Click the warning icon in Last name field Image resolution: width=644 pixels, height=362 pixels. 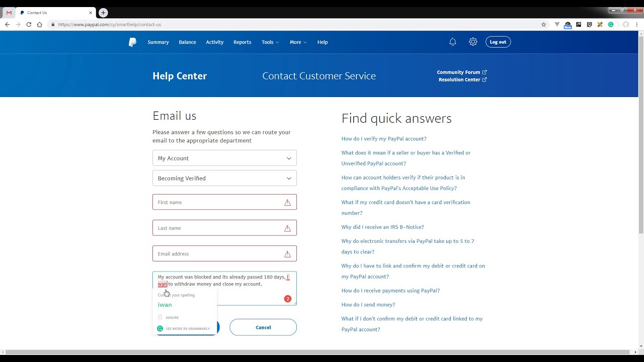[288, 228]
